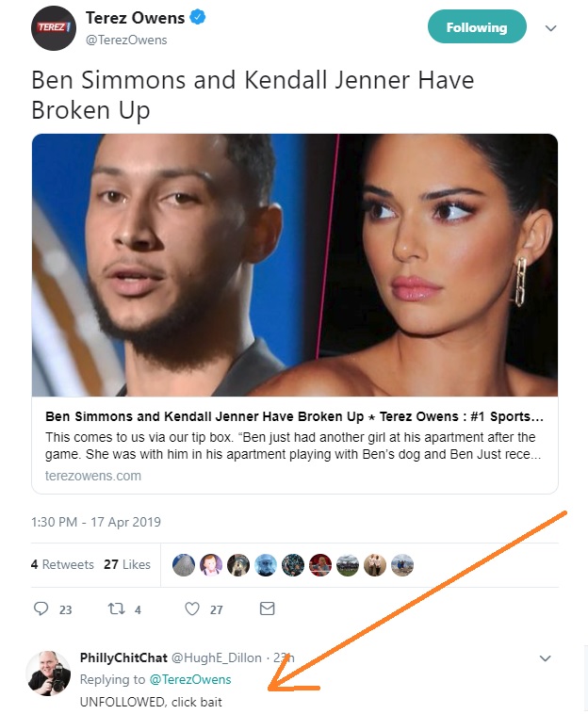This screenshot has height=714, width=588.
Task: Click PhillyChitChat's profile photo
Action: [x=49, y=673]
